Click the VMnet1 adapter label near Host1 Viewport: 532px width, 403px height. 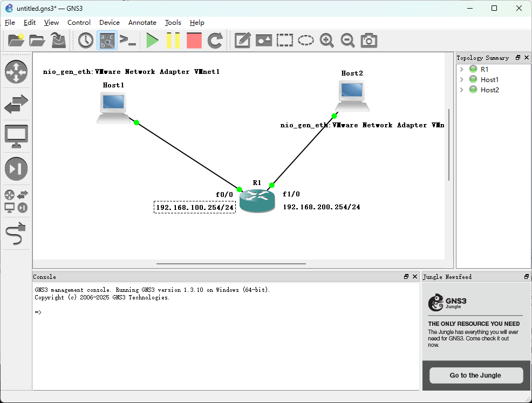tap(131, 72)
